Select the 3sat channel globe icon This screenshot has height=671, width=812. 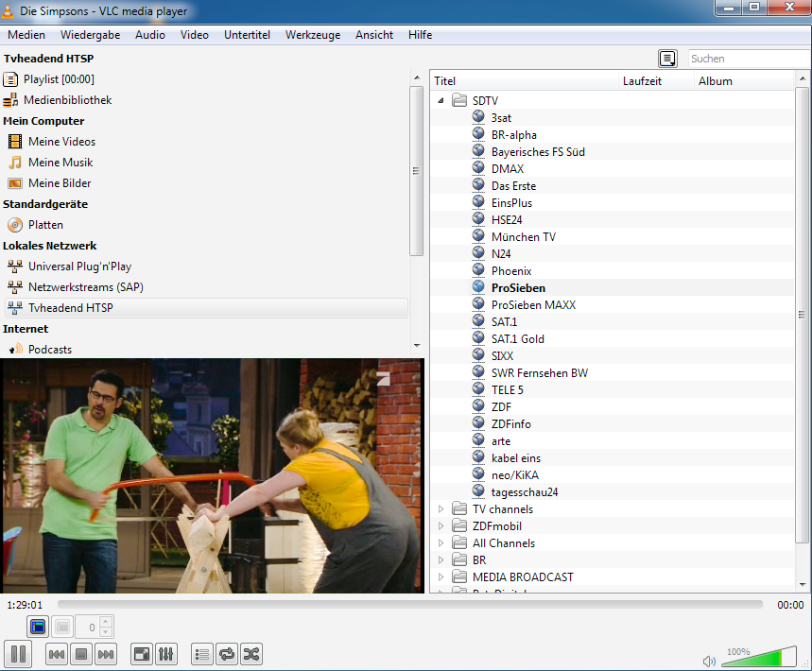pyautogui.click(x=478, y=117)
